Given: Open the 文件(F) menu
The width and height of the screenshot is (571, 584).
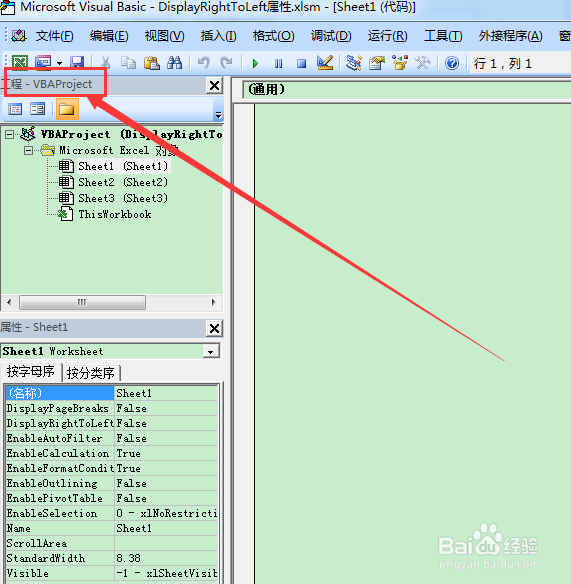Looking at the screenshot, I should pos(54,36).
